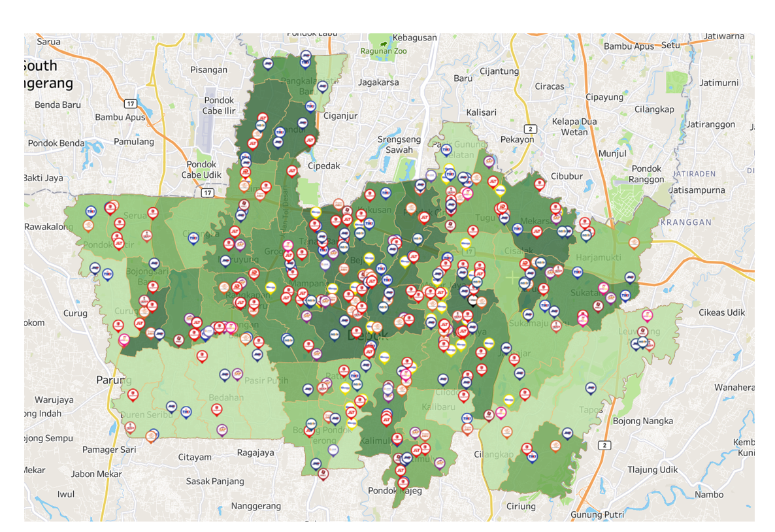Click the Cipayung label
775x532 pixels.
coord(604,97)
